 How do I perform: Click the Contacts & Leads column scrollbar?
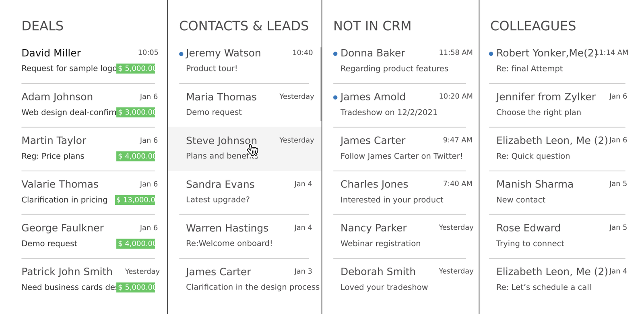click(x=321, y=84)
